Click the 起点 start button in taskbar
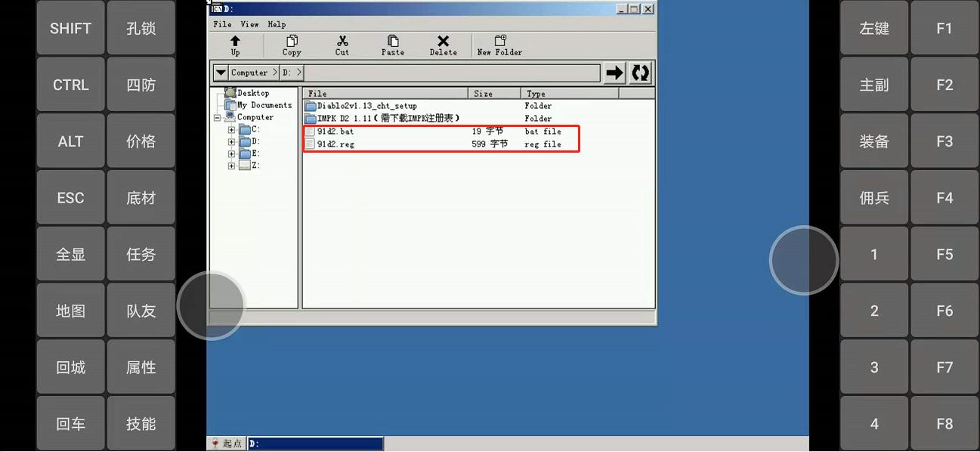980x452 pixels. [226, 444]
